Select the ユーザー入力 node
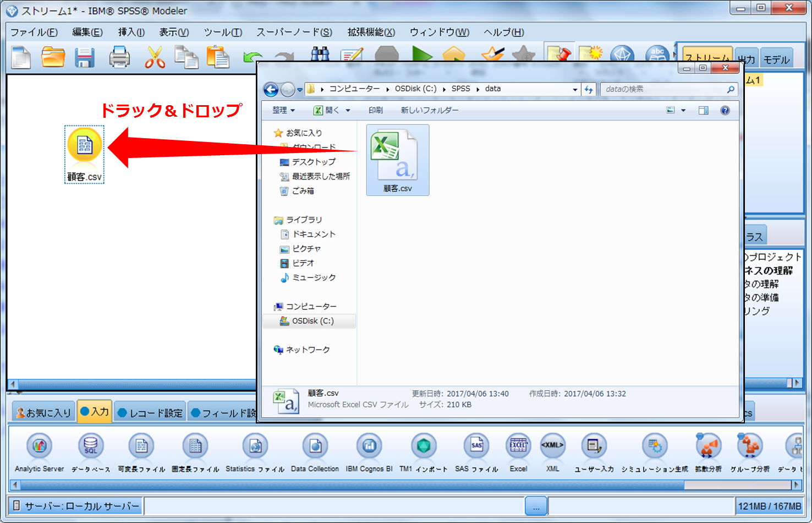812x523 pixels. tap(594, 453)
